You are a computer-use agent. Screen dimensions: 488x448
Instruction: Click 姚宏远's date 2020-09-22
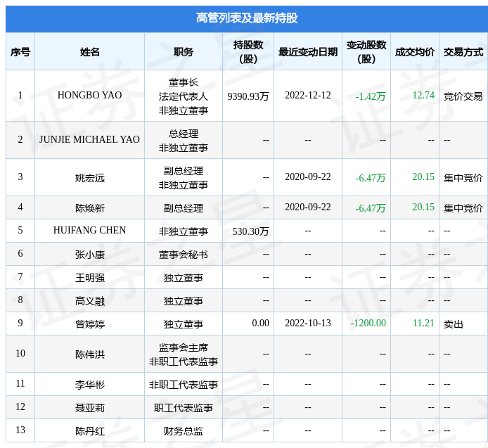pos(308,177)
